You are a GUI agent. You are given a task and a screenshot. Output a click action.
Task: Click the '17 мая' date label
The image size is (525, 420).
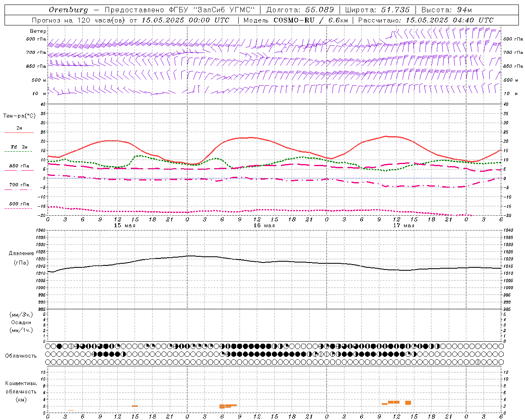[404, 226]
